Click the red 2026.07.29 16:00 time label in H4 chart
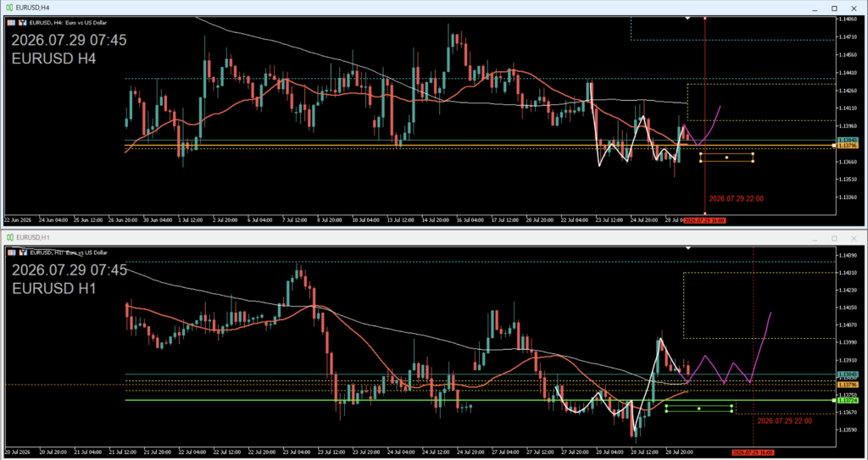This screenshot has height=460, width=868. pos(704,220)
